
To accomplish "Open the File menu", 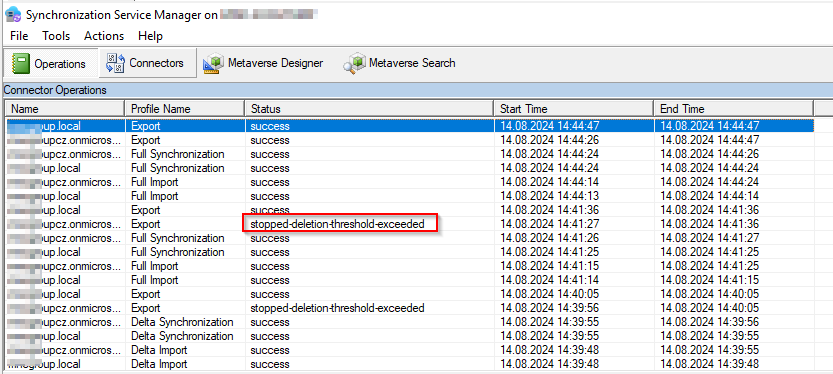I will 19,36.
